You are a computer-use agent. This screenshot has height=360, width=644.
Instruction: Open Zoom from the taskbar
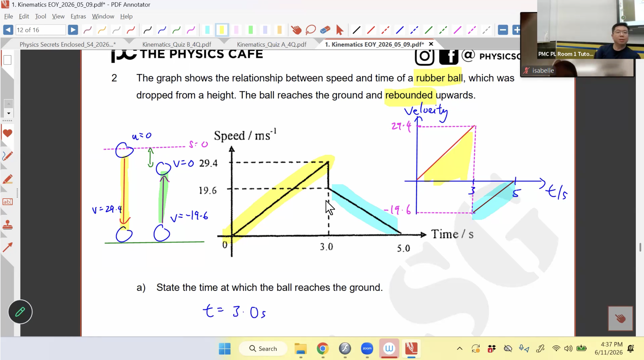pos(367,349)
